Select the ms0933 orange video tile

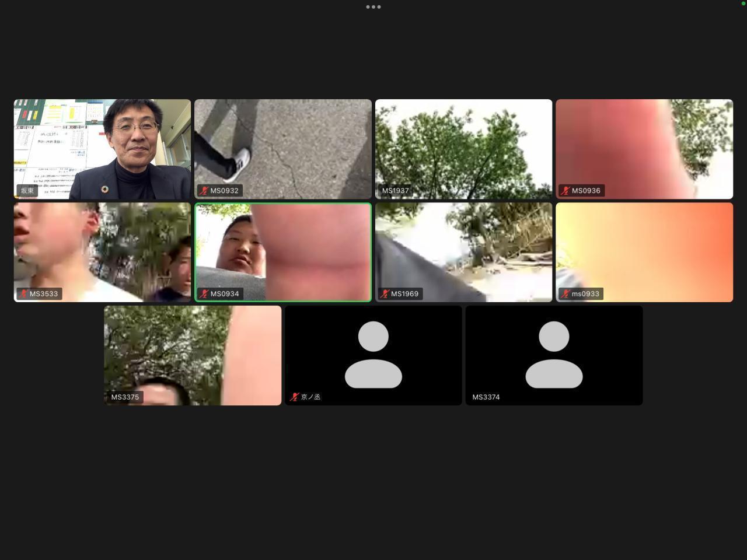pos(644,253)
